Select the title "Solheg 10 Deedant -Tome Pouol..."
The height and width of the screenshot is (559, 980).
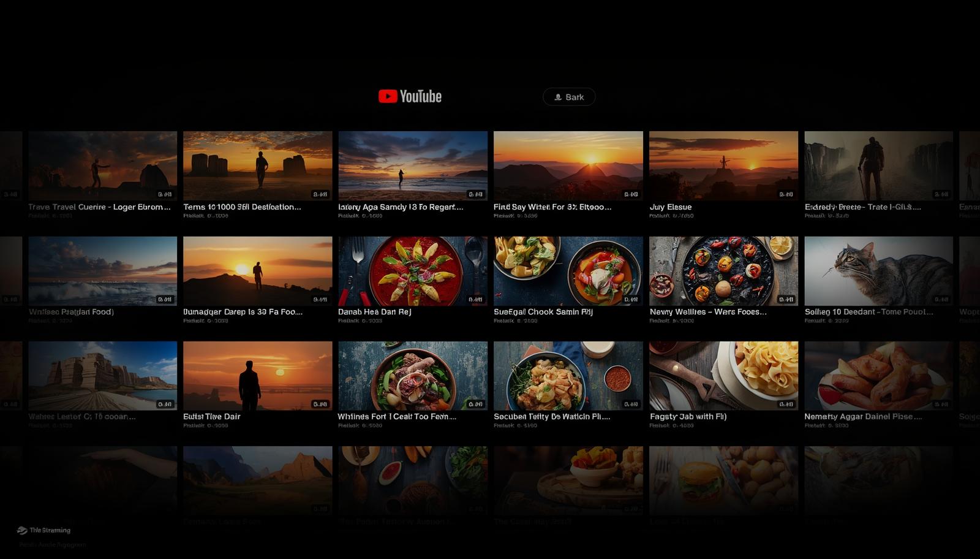click(x=869, y=312)
